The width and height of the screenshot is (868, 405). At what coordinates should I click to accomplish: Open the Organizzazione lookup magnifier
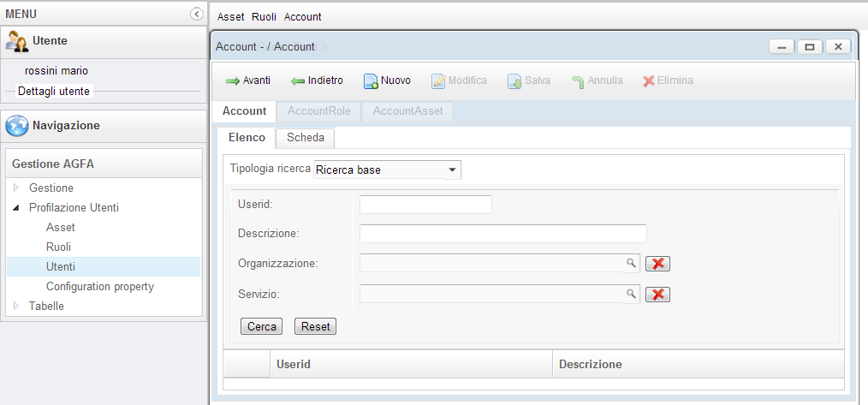tap(631, 263)
